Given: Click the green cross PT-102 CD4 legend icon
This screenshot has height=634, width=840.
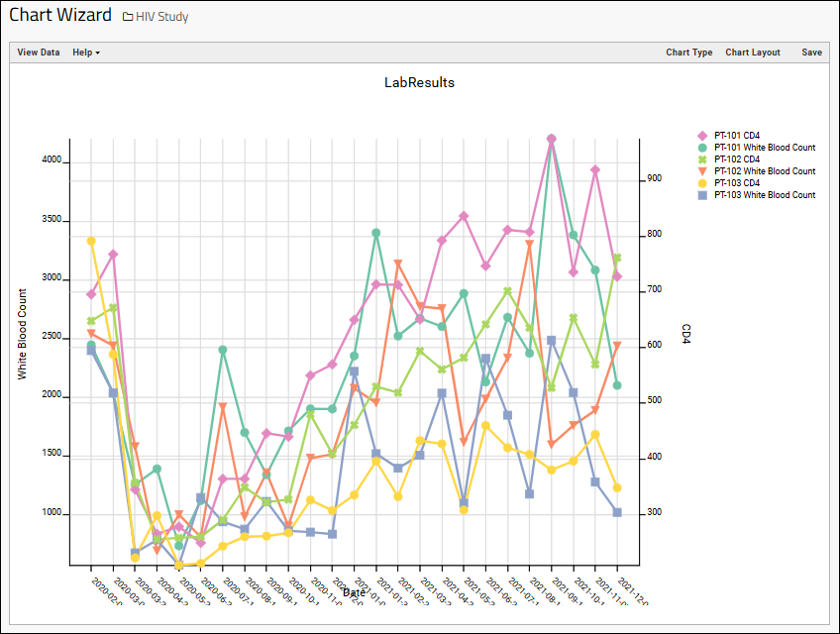Looking at the screenshot, I should click(701, 159).
